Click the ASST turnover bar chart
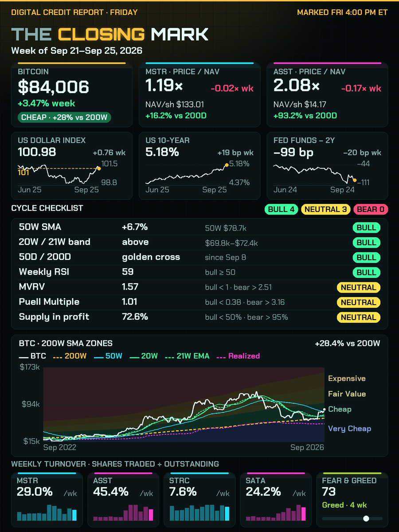This screenshot has width=399, height=532. coord(123,512)
